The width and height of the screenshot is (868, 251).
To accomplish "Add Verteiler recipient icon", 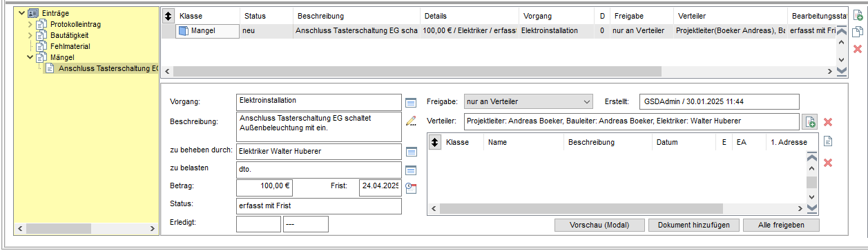I will click(x=811, y=122).
